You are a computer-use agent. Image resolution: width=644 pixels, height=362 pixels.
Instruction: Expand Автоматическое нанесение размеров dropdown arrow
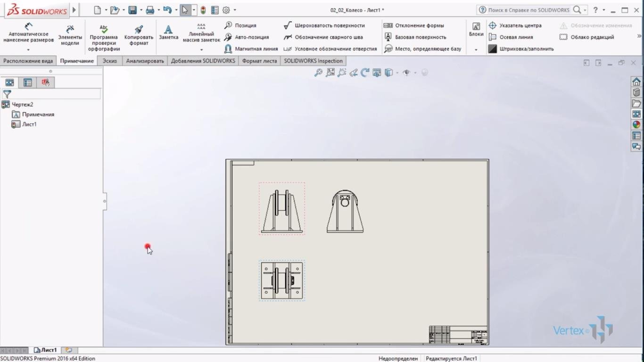[28, 49]
